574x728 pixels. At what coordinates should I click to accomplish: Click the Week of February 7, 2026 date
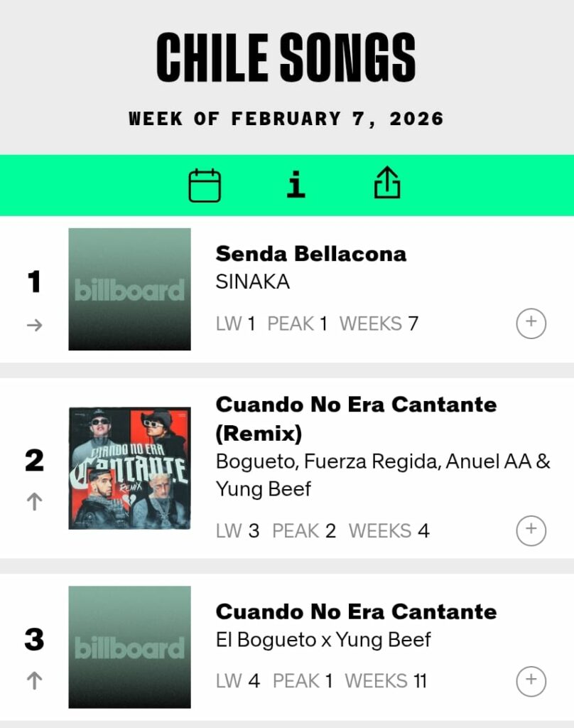pos(286,119)
